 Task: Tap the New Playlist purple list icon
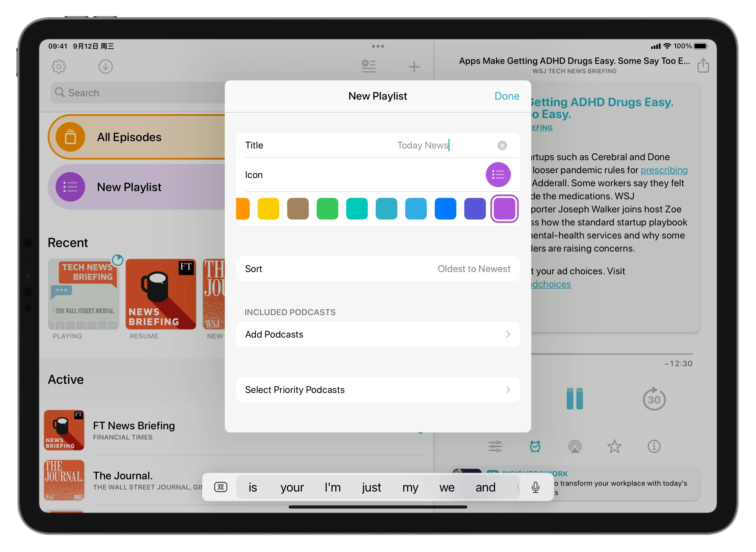click(x=70, y=187)
